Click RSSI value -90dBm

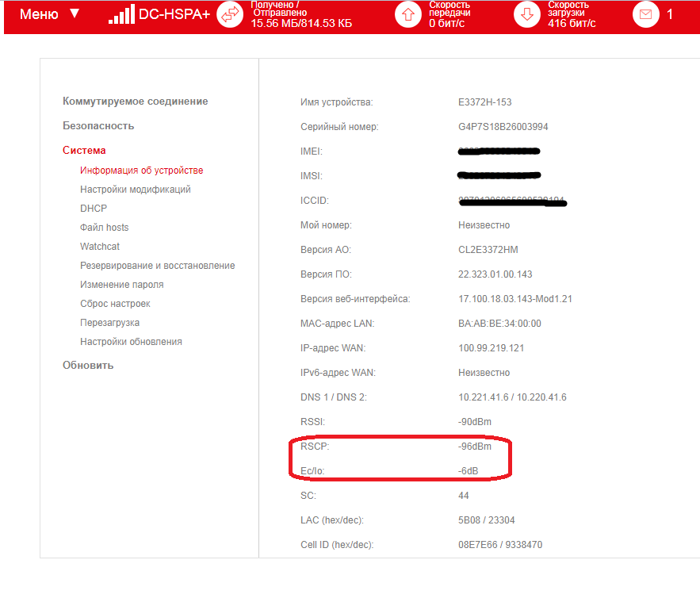[x=475, y=422]
